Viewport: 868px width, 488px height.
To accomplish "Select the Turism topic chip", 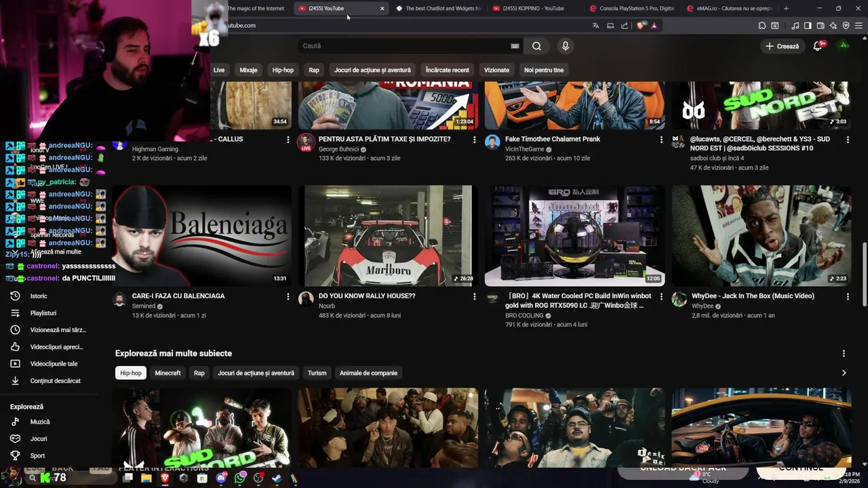I will tap(317, 373).
